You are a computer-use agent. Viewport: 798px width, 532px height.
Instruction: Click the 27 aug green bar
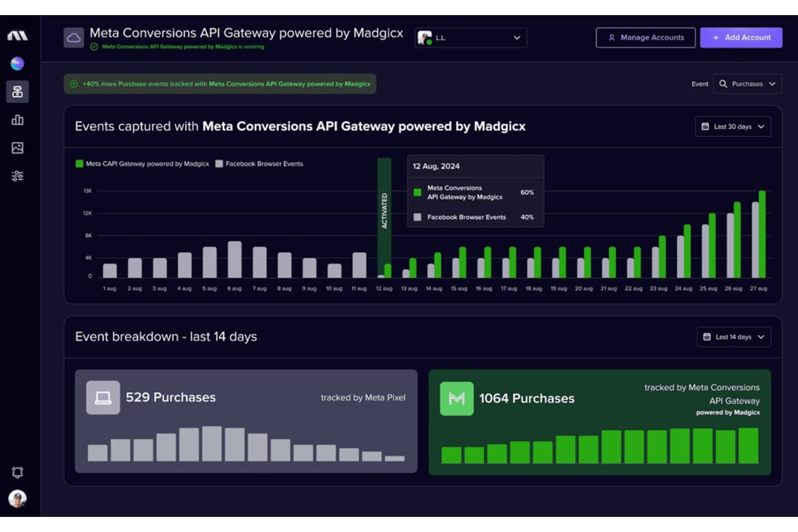coord(762,234)
